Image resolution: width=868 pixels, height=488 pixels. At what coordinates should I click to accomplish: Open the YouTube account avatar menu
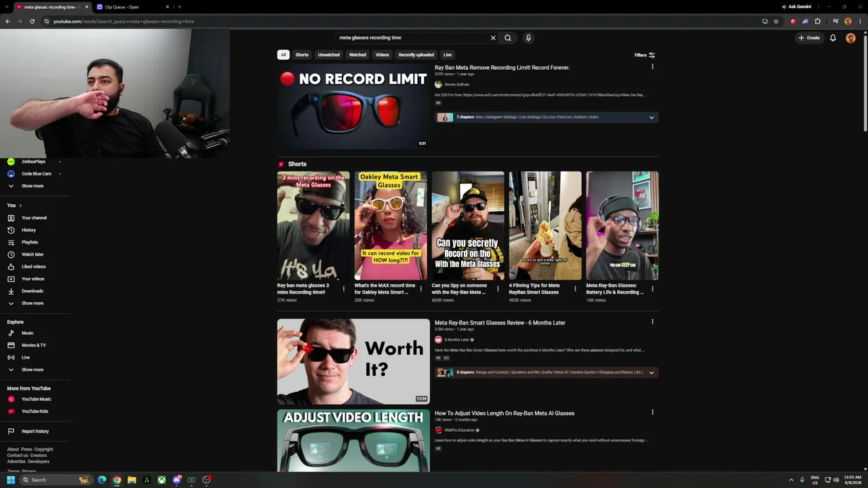[850, 38]
